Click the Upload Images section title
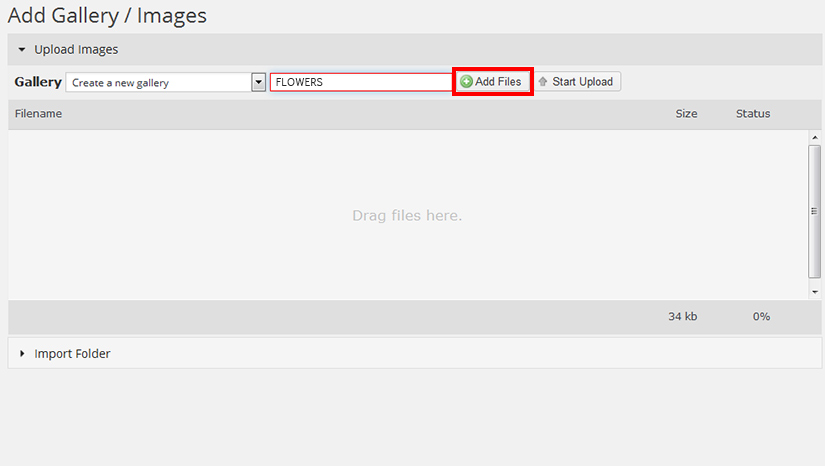This screenshot has width=825, height=466. pos(76,49)
